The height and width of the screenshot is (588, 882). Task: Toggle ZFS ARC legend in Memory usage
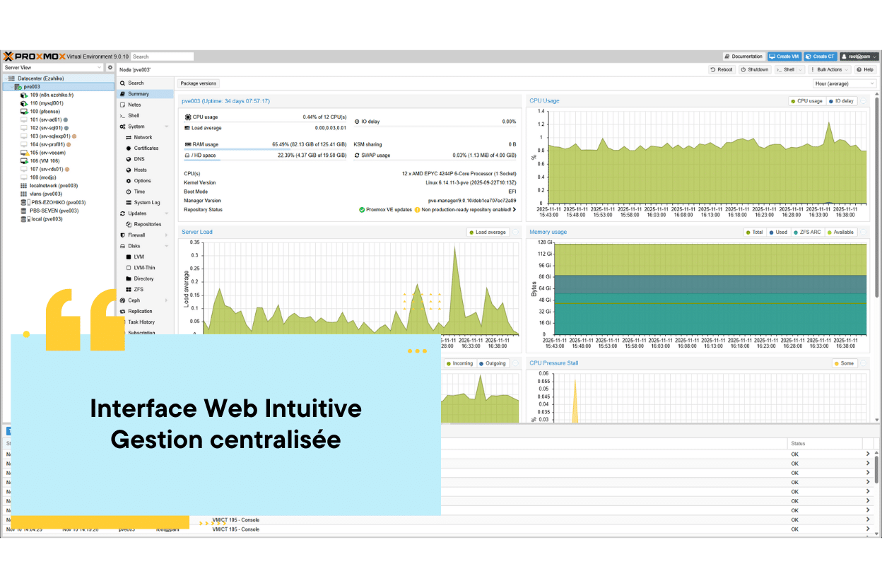click(806, 233)
